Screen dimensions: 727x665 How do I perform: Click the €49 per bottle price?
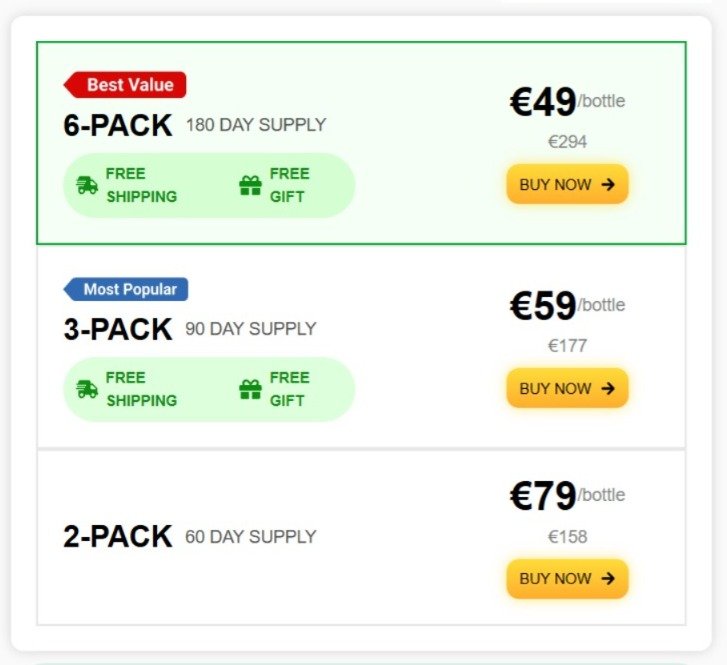coord(544,102)
